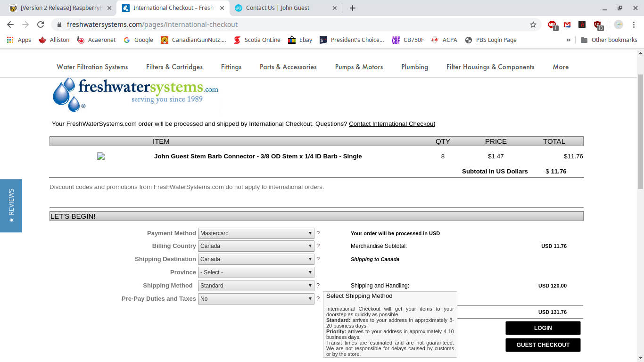Open the Chrome profile avatar
Screen dimensions: 644x362
click(x=619, y=25)
